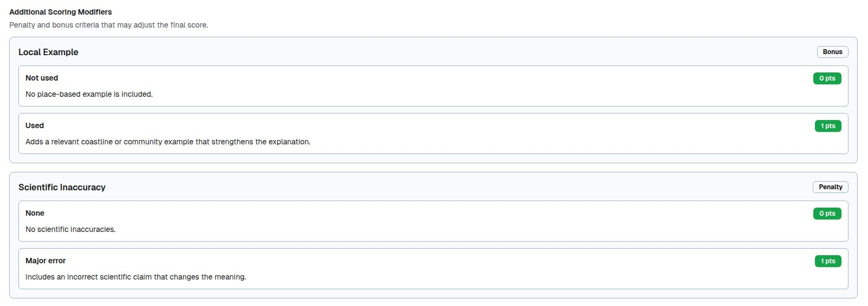Click empty space in the Used level card
Image resolution: width=868 pixels, height=306 pixels.
(x=541, y=134)
